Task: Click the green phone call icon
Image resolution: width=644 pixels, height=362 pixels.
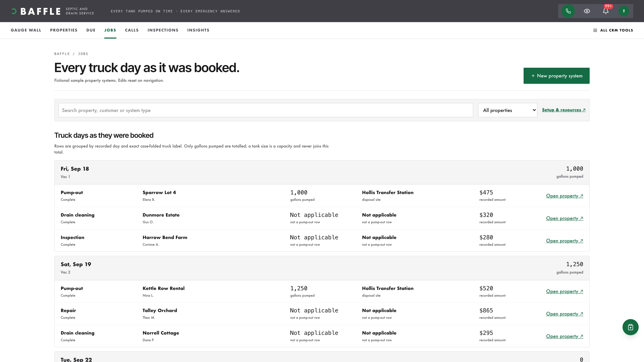Action: pos(568,11)
